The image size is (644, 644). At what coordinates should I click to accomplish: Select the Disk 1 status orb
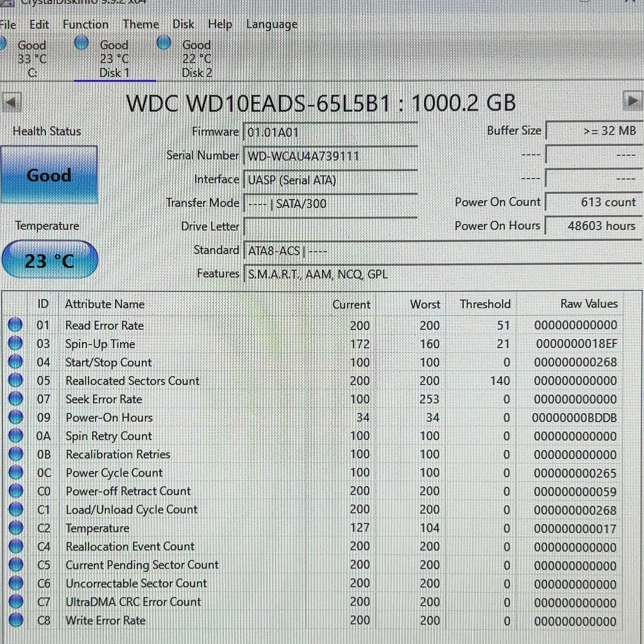click(82, 43)
